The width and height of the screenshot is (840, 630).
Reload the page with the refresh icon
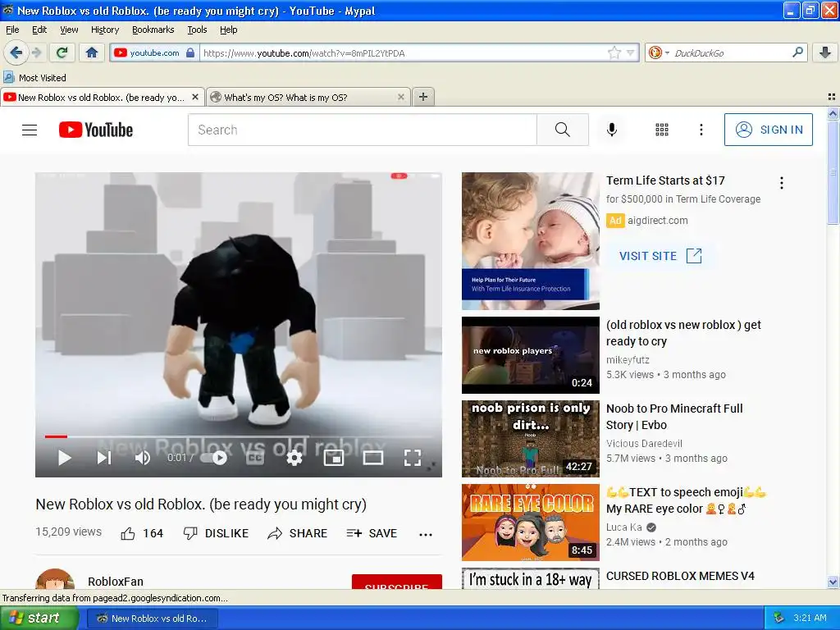(62, 52)
